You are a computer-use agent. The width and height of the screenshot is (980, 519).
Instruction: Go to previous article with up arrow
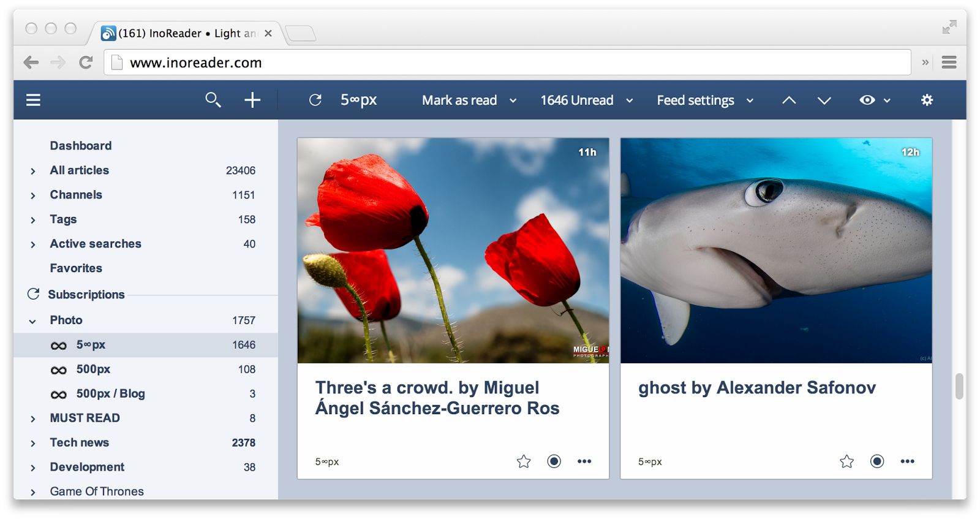point(789,100)
